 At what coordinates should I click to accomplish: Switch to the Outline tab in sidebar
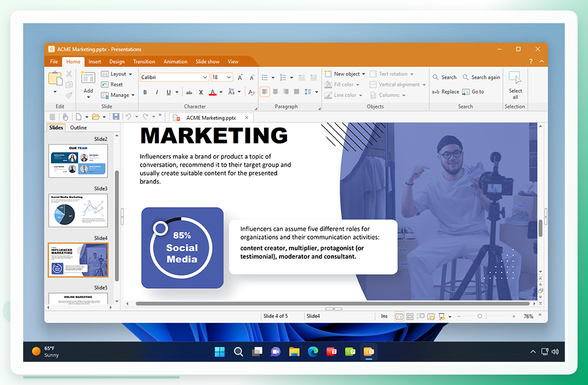tap(78, 127)
